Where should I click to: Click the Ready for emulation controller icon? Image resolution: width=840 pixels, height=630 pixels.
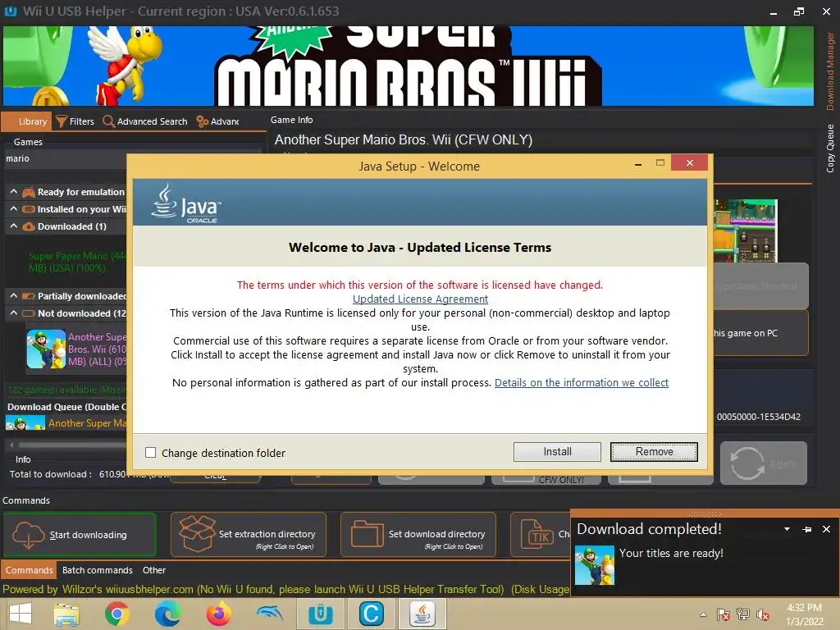click(x=29, y=192)
